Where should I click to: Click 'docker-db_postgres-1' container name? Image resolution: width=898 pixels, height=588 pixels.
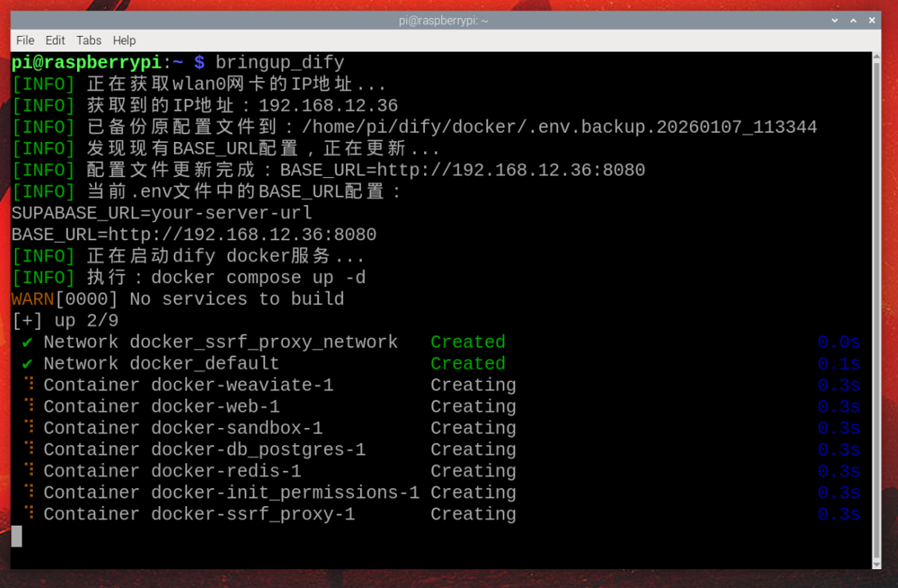258,450
